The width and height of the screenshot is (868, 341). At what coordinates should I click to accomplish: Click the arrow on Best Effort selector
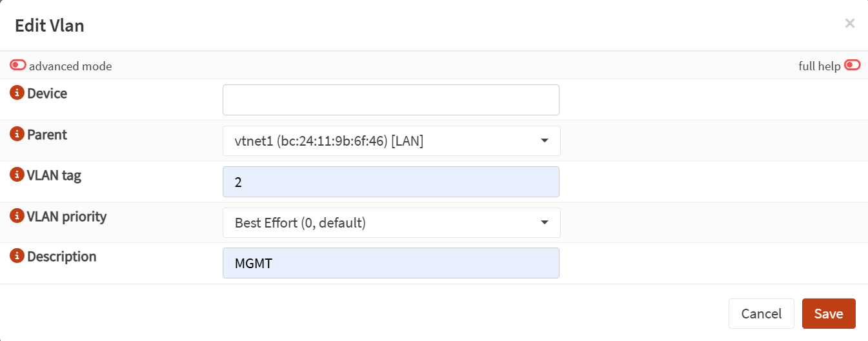(x=545, y=223)
